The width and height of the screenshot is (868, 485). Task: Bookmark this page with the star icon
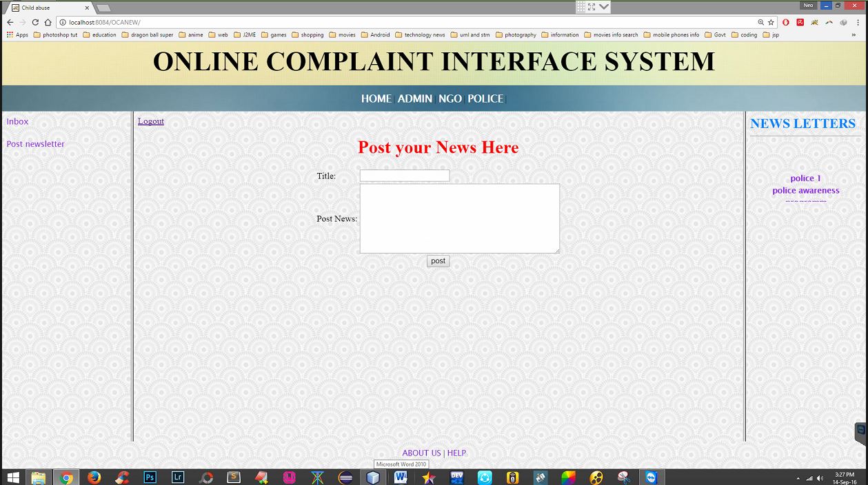click(771, 22)
